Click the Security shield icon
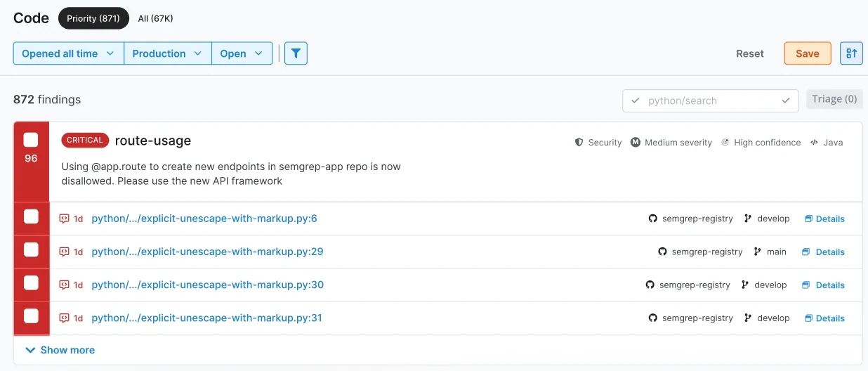The height and width of the screenshot is (371, 868). [579, 142]
